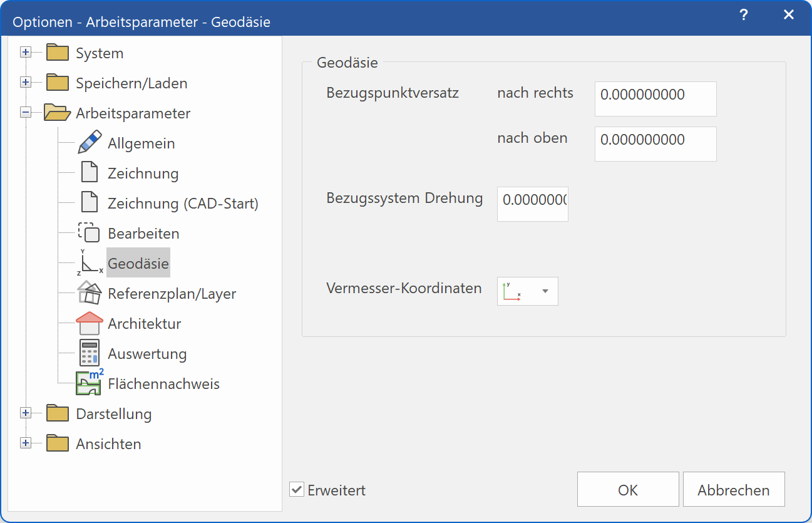This screenshot has height=523, width=812.
Task: Select the Allgemein pencil icon
Action: 90,142
